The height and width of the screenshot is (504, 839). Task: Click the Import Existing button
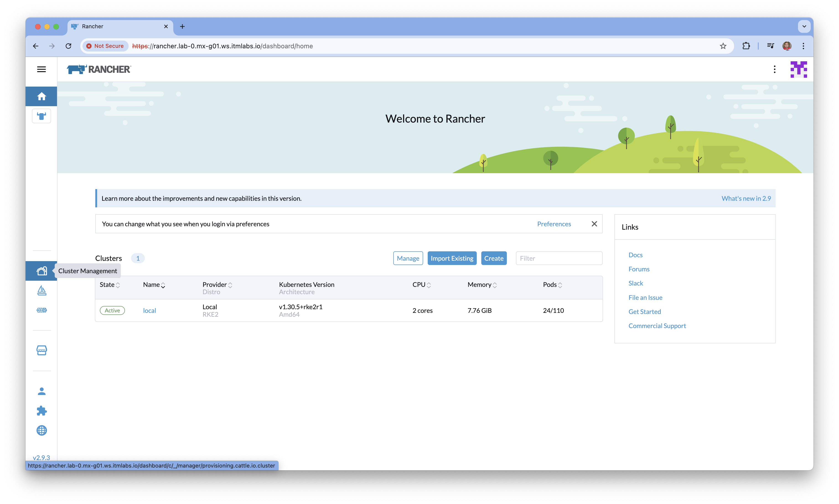click(452, 258)
